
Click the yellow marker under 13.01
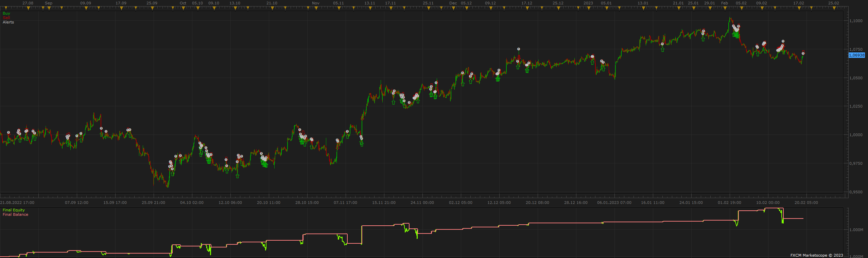[x=643, y=8]
